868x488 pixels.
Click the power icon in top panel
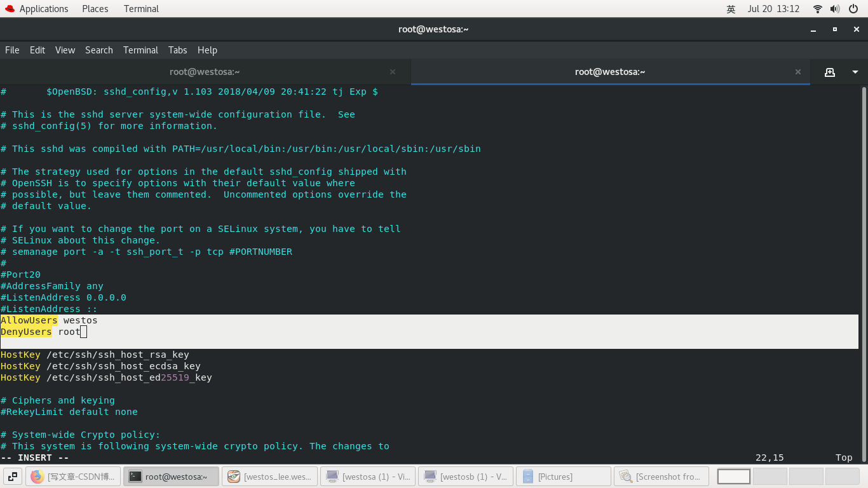(x=853, y=9)
